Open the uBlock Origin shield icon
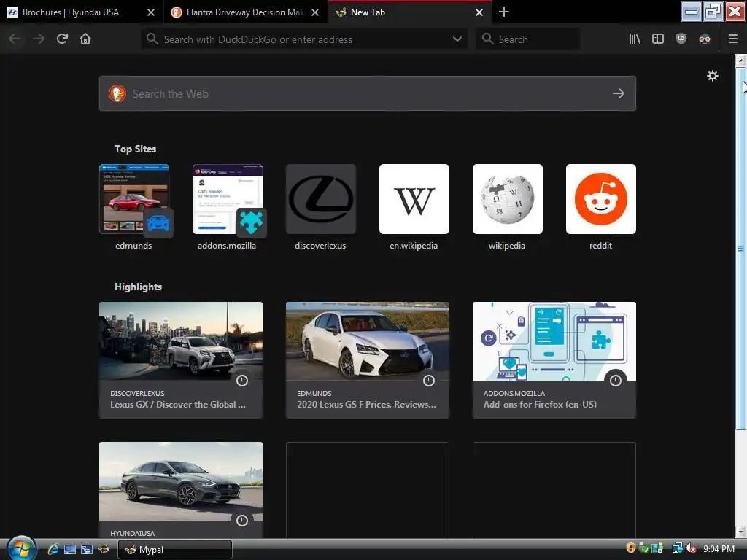 [681, 39]
